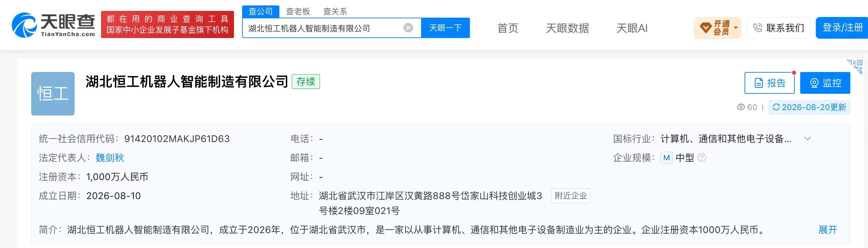Click the refresh icon next to update date
Screen dimensions: 868x248
point(776,107)
